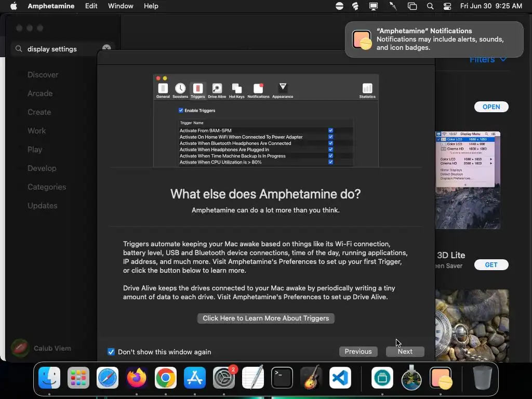Open the Window menu
This screenshot has height=399, width=532.
tap(121, 6)
